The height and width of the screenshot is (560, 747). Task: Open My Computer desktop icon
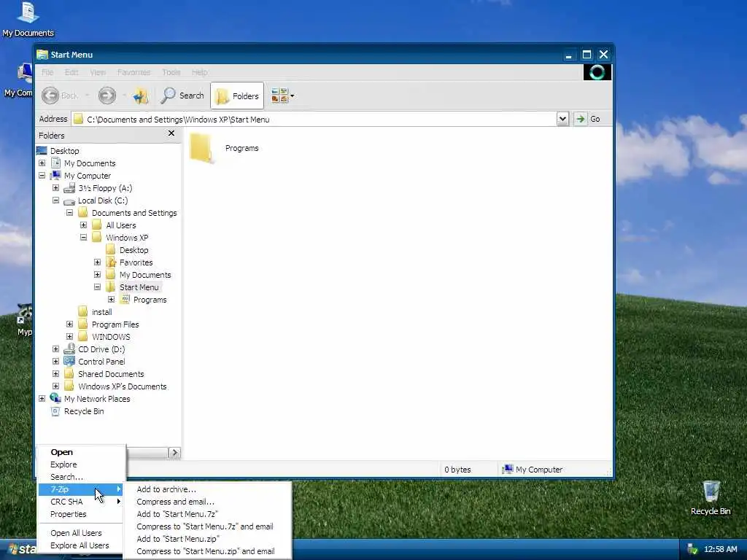19,80
